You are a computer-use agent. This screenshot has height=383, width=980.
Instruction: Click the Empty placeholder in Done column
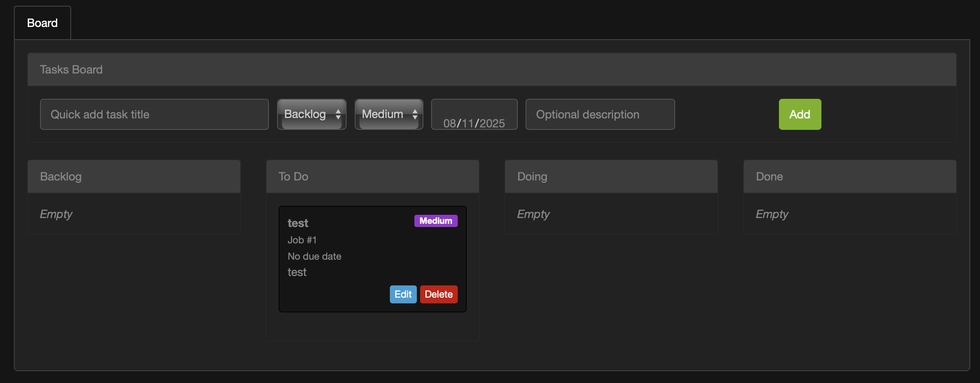[772, 214]
